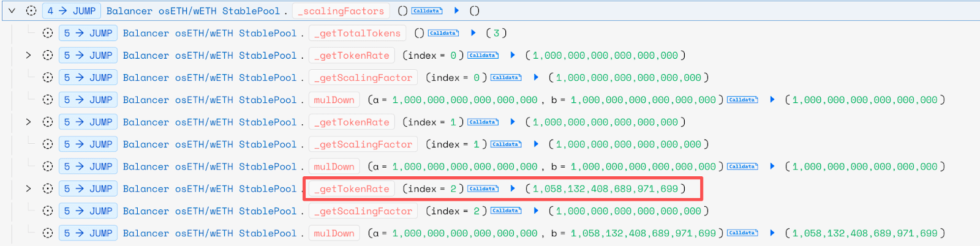The image size is (980, 246).
Task: Select the _getTokenRate label with index = 2
Action: (x=352, y=189)
